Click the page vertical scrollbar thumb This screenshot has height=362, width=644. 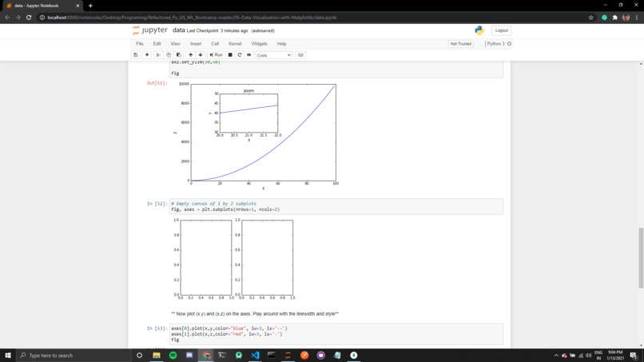[x=641, y=257]
